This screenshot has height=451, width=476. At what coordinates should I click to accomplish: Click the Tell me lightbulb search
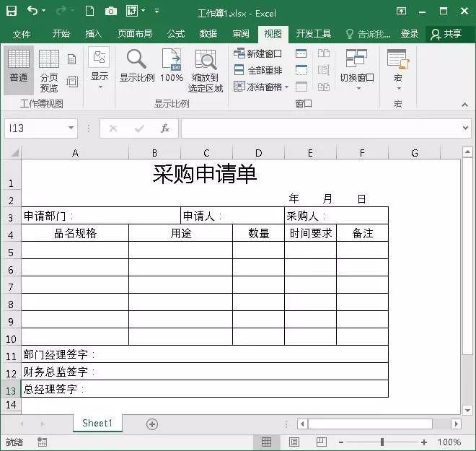click(368, 34)
